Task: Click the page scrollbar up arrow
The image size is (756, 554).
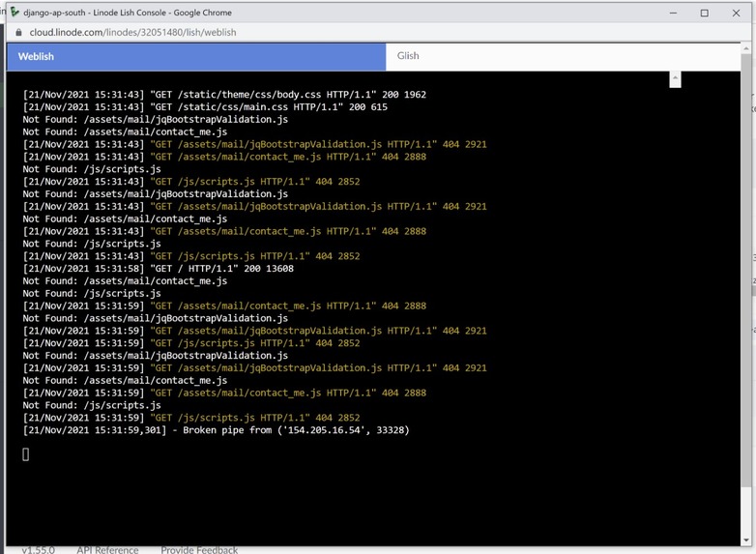Action: tap(746, 48)
